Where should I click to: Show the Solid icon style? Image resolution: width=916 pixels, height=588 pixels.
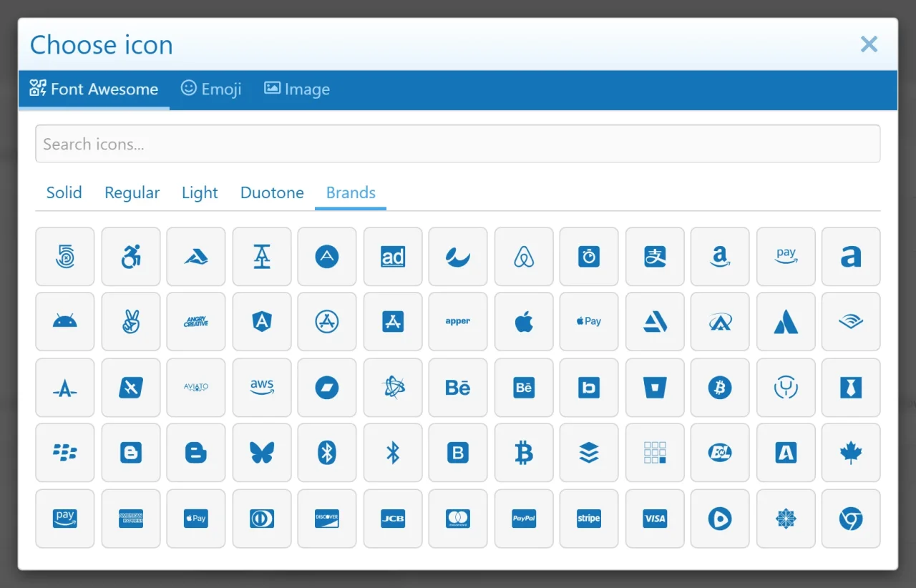click(x=64, y=192)
